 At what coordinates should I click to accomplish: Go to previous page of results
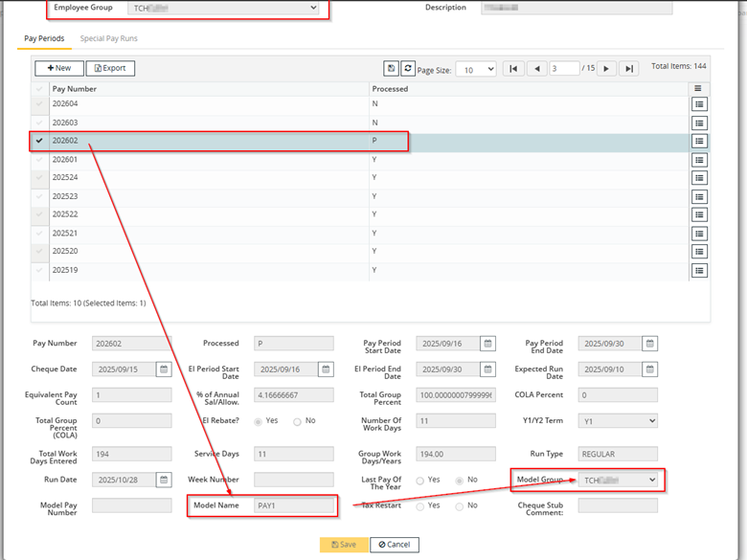pos(537,69)
